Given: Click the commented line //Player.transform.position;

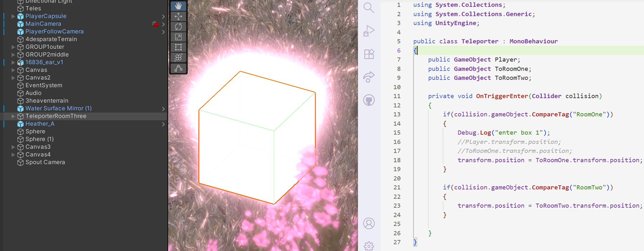Looking at the screenshot, I should [x=509, y=142].
